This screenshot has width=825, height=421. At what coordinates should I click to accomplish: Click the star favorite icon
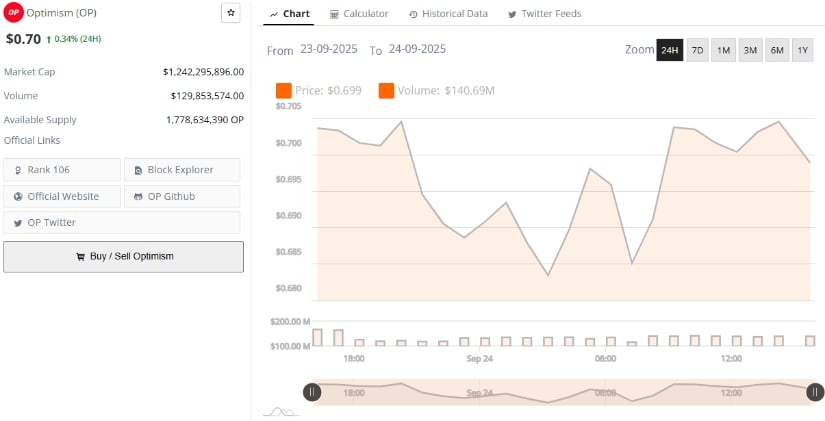pyautogui.click(x=231, y=13)
